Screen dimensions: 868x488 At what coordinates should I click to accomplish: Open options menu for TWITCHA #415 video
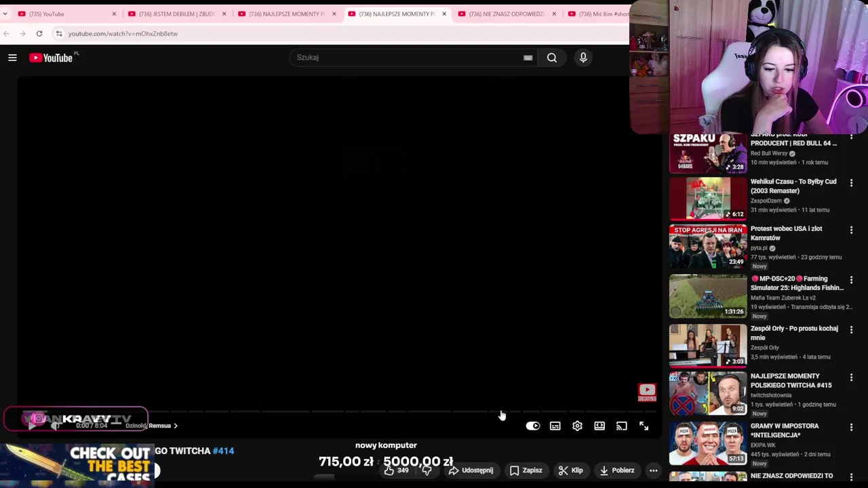click(851, 378)
